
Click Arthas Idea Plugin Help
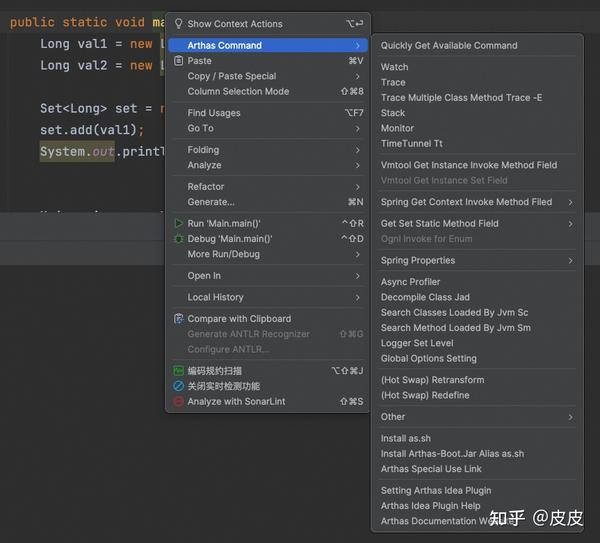tap(430, 506)
